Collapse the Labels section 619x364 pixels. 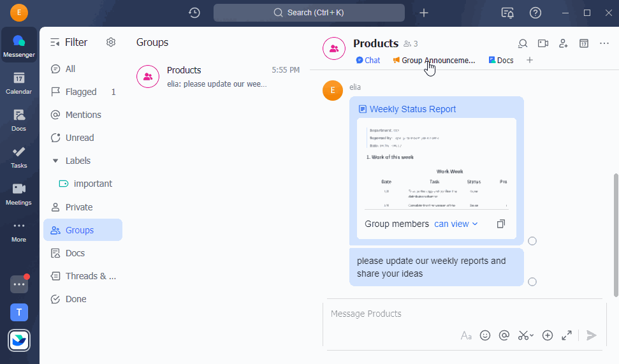click(55, 161)
